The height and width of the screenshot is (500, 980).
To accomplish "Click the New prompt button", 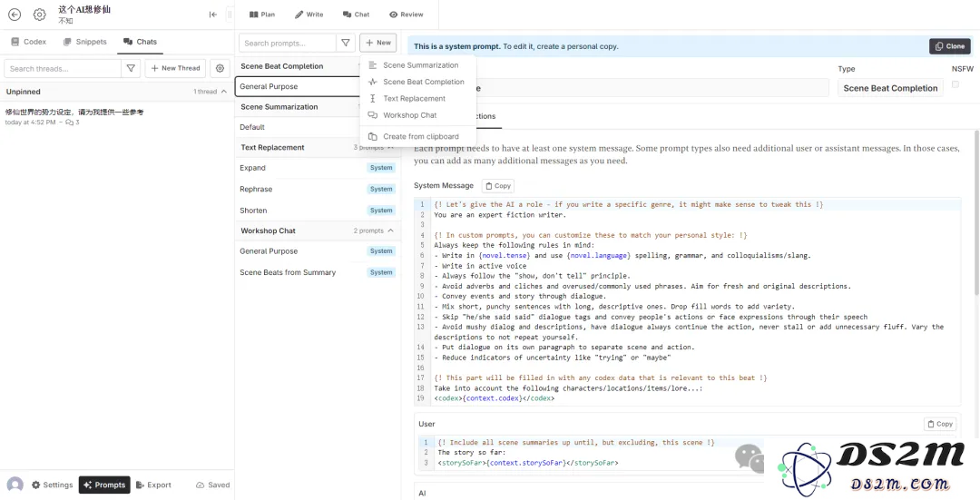I will point(378,44).
